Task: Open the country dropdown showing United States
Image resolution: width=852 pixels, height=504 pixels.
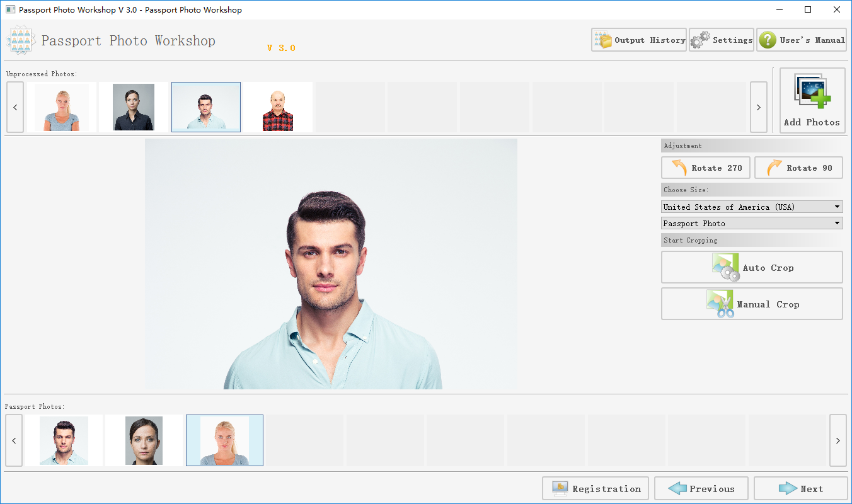Action: pos(752,207)
